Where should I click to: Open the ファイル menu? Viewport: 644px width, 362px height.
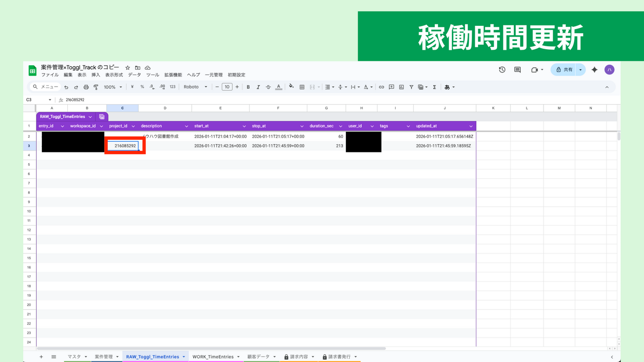coord(50,75)
